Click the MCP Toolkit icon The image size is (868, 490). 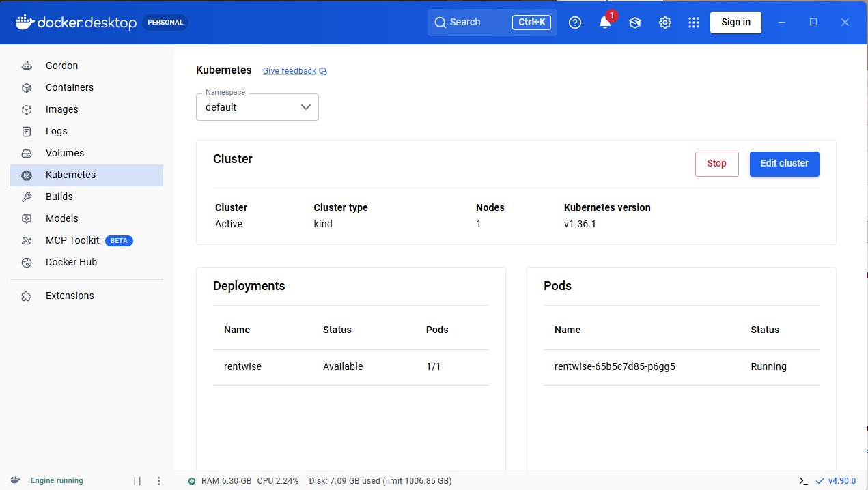click(x=27, y=241)
